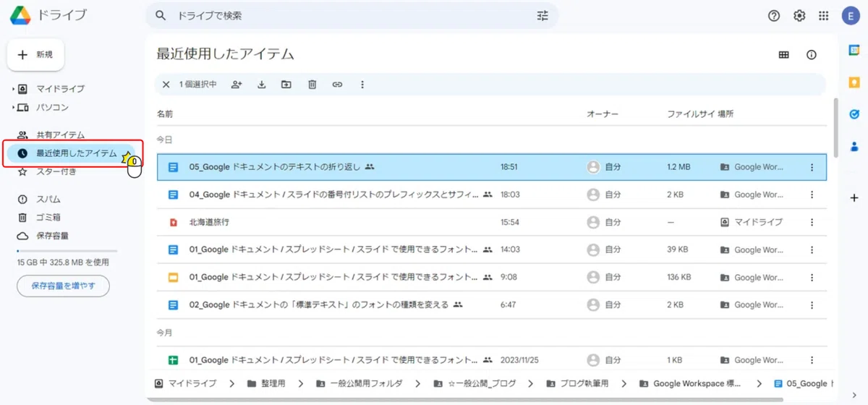Expand the マイドライブ tree

tap(13, 89)
